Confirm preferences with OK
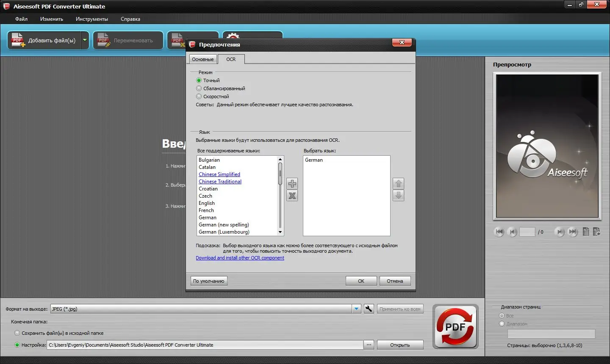The height and width of the screenshot is (364, 610). pos(361,281)
